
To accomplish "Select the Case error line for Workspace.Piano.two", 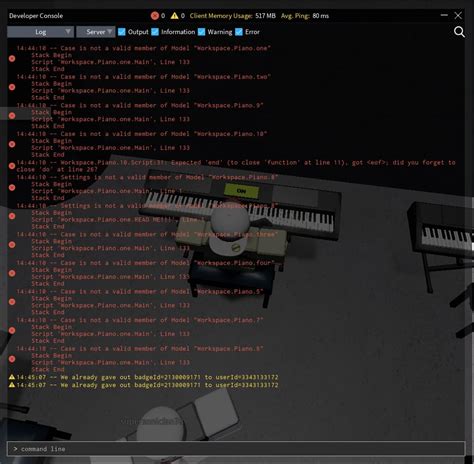I will (x=144, y=77).
